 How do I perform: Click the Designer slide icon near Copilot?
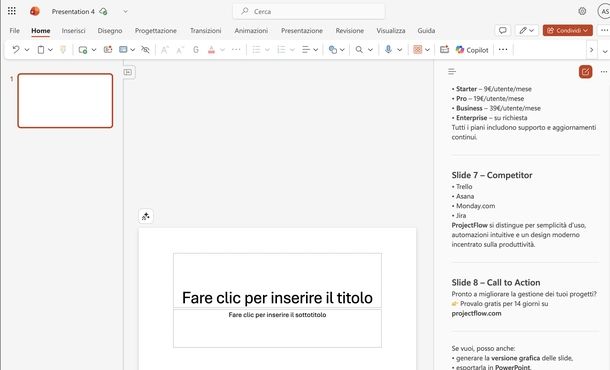(x=444, y=49)
